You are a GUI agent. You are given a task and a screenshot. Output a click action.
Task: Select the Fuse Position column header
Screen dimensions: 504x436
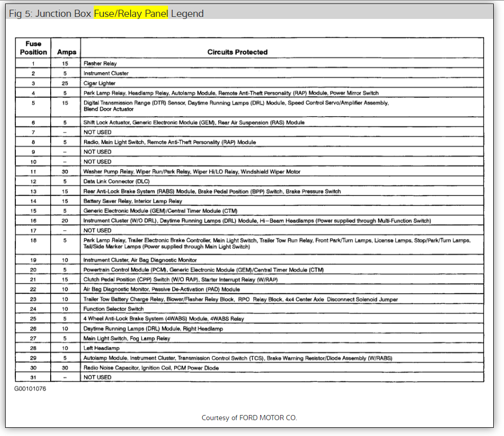tap(33, 48)
